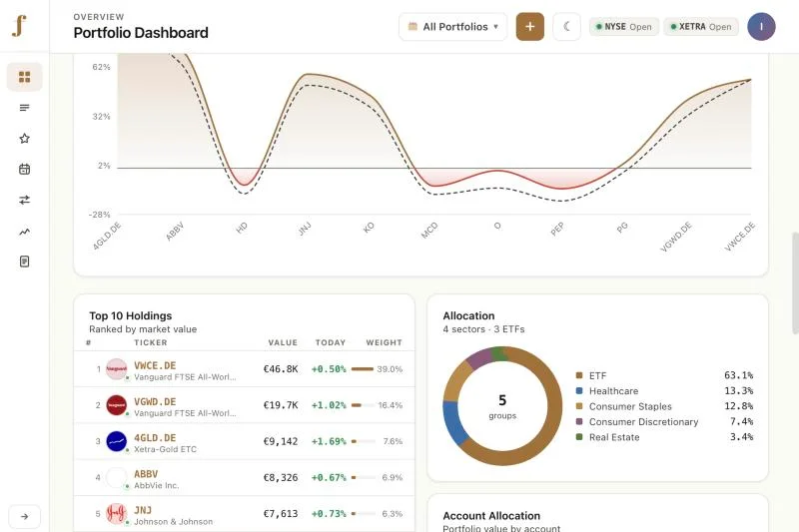This screenshot has height=532, width=799.
Task: Click the XETRA Open status badge
Action: pyautogui.click(x=701, y=27)
